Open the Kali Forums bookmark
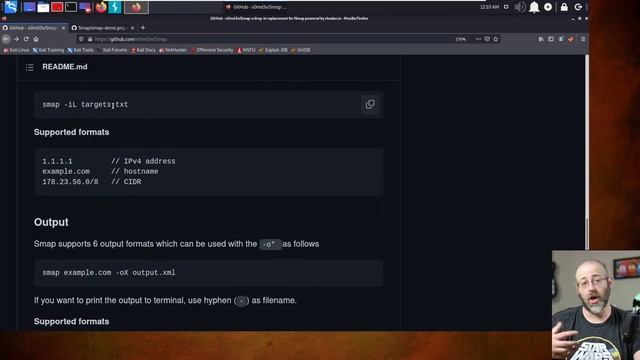This screenshot has height=360, width=640. pos(112,50)
